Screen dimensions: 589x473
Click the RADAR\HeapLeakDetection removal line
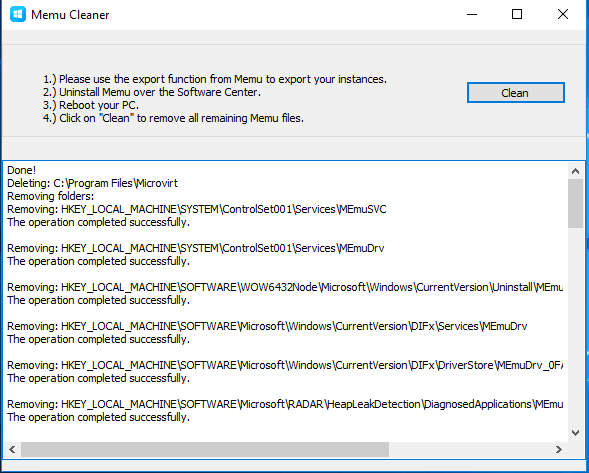[x=285, y=404]
